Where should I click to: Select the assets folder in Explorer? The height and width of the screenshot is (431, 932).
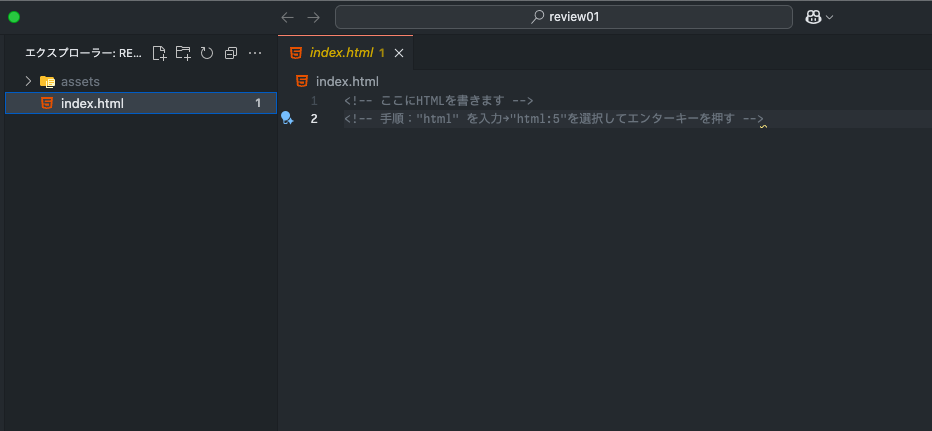[x=80, y=81]
